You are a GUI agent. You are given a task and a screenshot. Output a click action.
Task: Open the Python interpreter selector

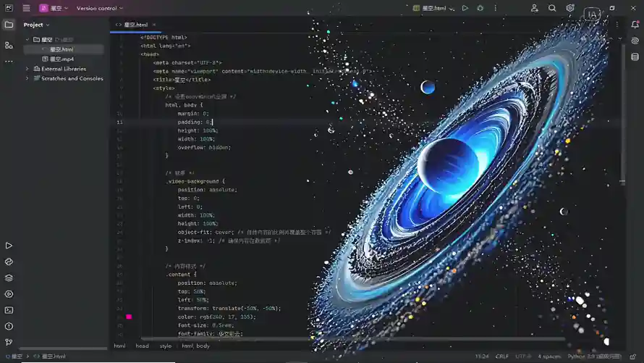pos(594,356)
